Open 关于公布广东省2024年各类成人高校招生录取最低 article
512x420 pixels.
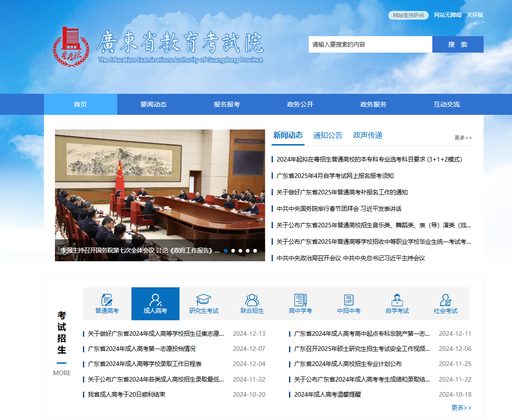(156, 379)
